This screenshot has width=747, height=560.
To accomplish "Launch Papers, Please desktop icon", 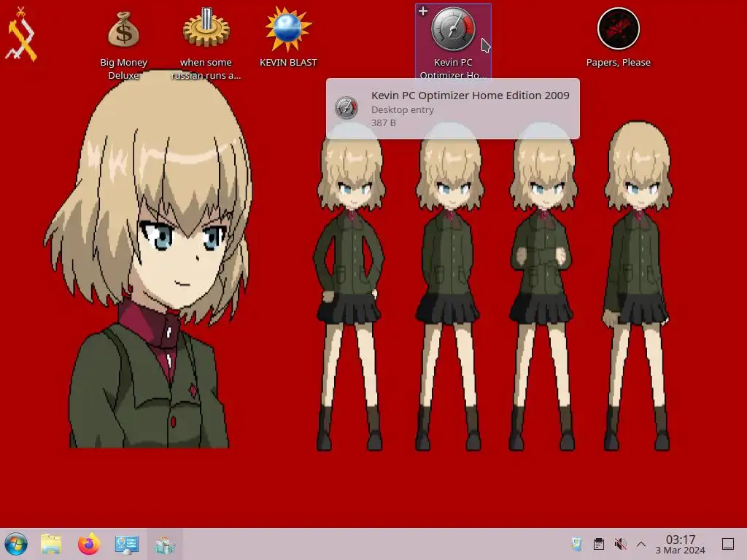I will pos(618,28).
